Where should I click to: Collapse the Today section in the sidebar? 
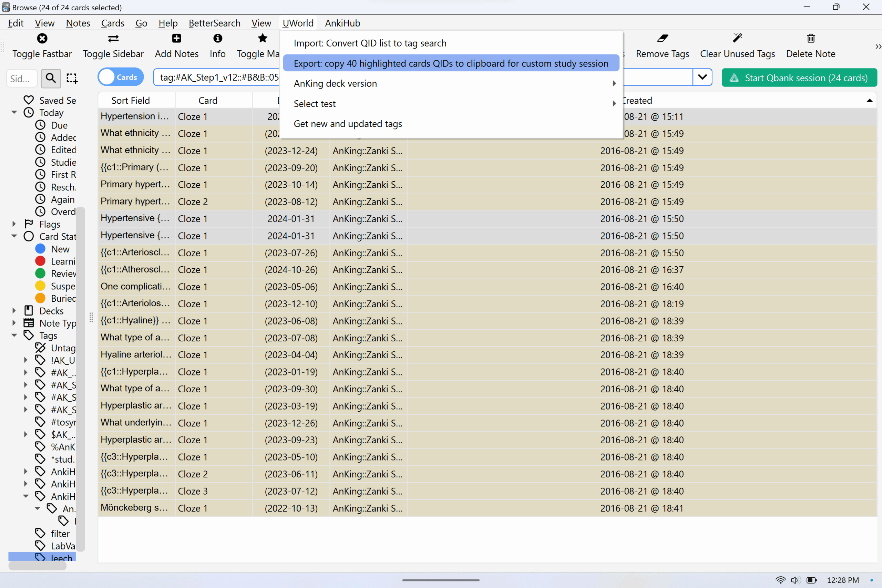(14, 113)
